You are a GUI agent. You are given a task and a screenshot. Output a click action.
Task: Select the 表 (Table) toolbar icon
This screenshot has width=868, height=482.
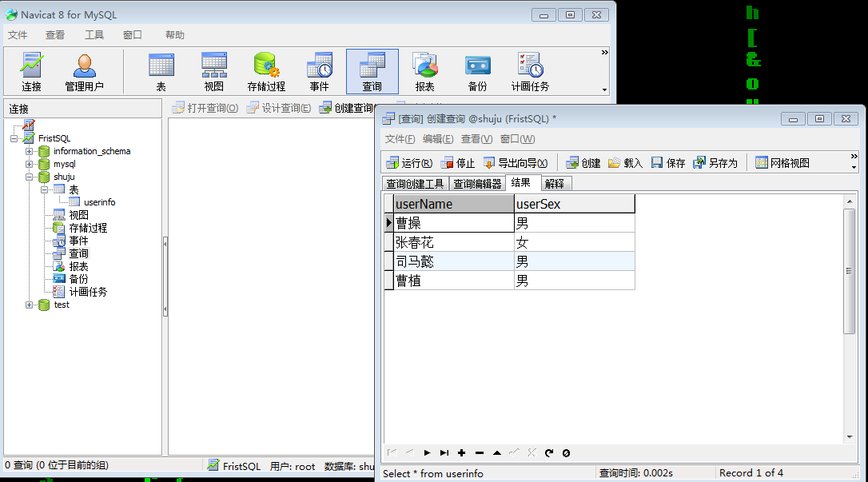(161, 71)
